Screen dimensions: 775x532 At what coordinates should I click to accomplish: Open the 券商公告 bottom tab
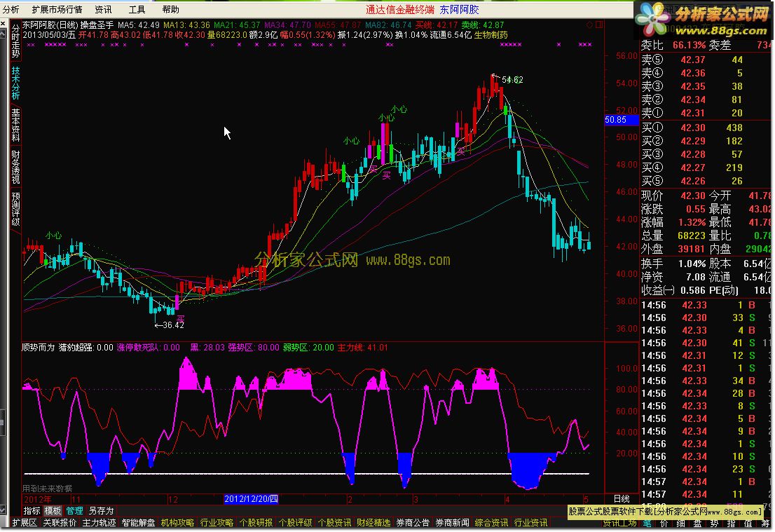click(413, 523)
